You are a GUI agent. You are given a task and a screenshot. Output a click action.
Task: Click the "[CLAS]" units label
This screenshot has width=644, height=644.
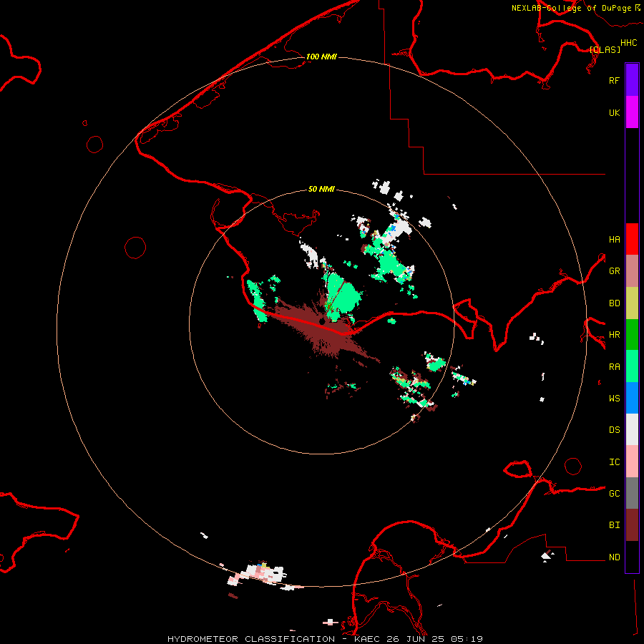[605, 49]
